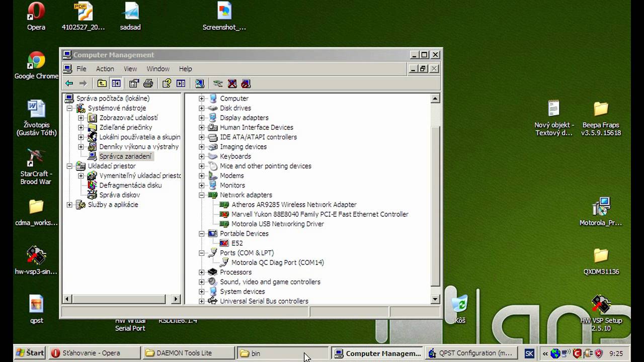
Task: Switch to the bin folder taskbar button
Action: coord(283,353)
